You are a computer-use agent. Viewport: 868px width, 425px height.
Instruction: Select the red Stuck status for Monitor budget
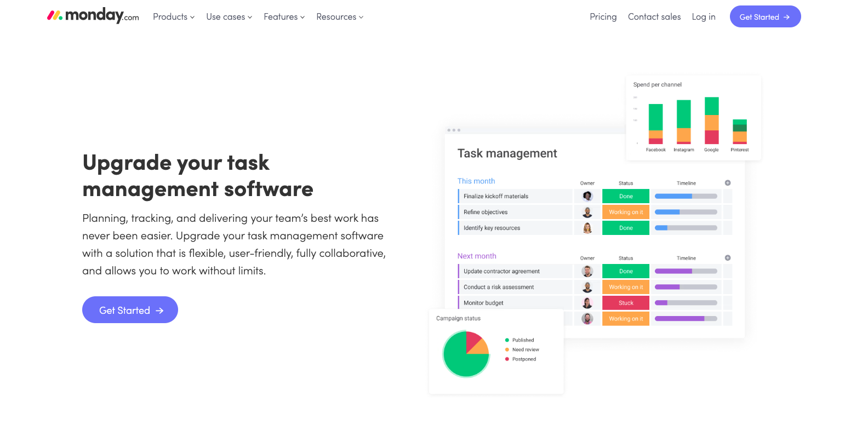pos(626,303)
